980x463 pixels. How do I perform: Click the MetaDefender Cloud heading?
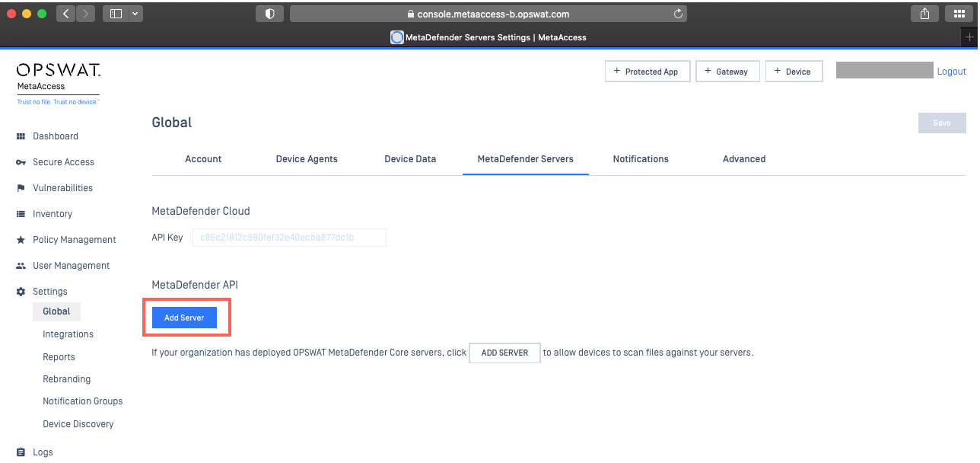[201, 211]
